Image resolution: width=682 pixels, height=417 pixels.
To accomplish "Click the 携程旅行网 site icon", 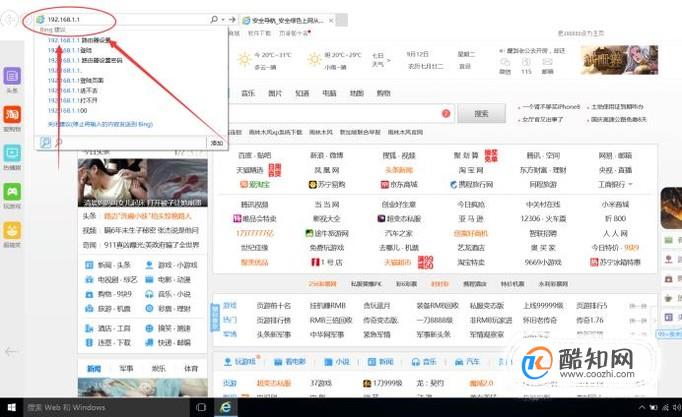I will pyautogui.click(x=453, y=184).
